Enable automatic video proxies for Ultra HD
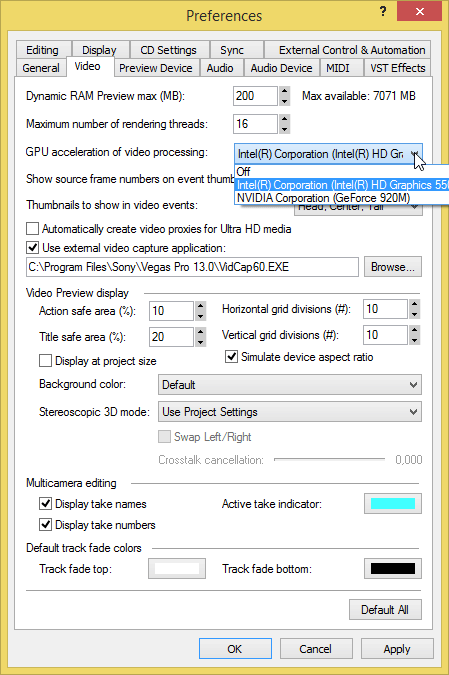 [32, 229]
